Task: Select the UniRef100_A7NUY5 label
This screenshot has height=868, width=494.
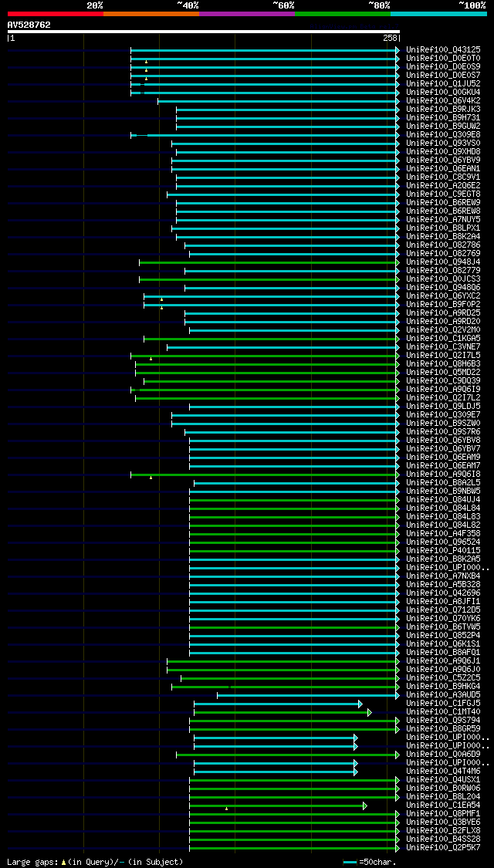Action: tap(443, 220)
